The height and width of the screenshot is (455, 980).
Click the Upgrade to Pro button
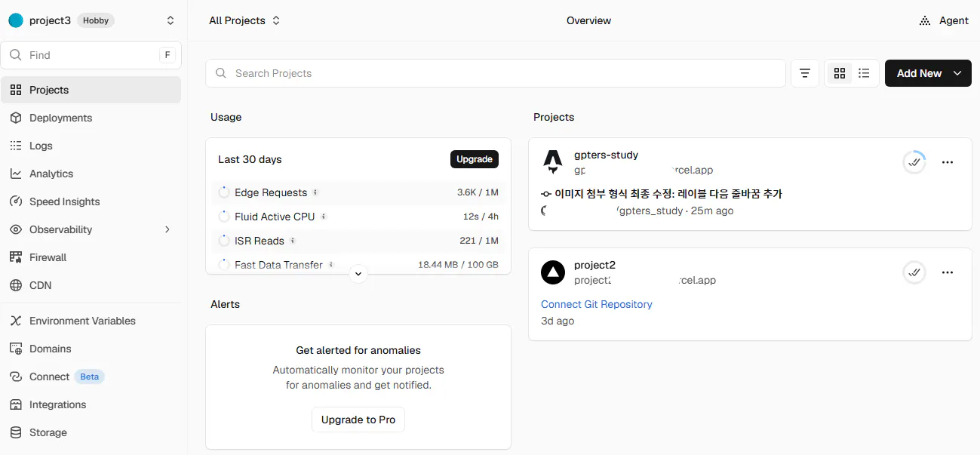pos(358,420)
